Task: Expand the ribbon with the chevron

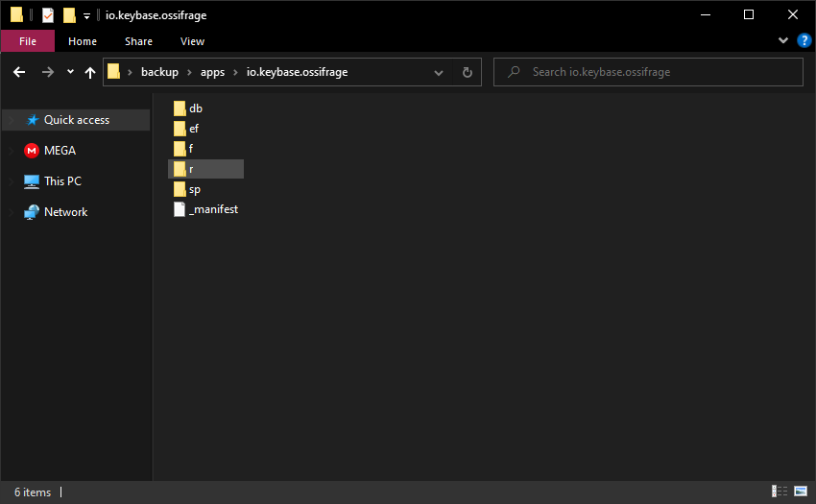Action: [783, 40]
